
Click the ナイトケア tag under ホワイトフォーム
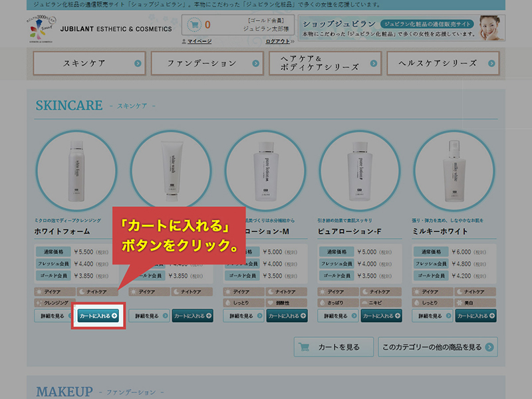[97, 292]
